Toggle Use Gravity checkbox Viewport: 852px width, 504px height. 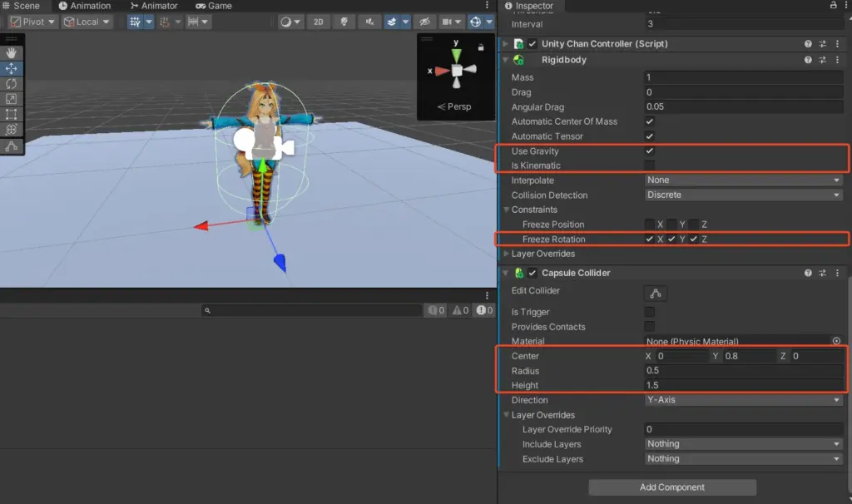(649, 151)
